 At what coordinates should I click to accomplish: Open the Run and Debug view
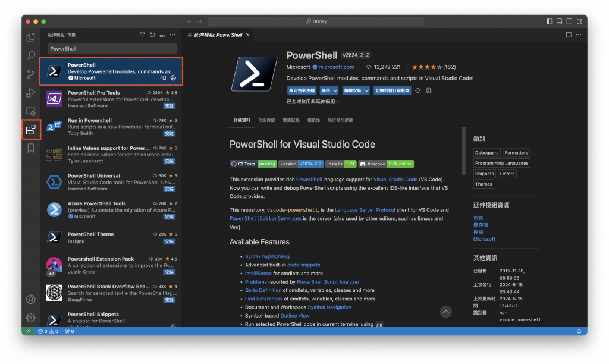pyautogui.click(x=31, y=92)
